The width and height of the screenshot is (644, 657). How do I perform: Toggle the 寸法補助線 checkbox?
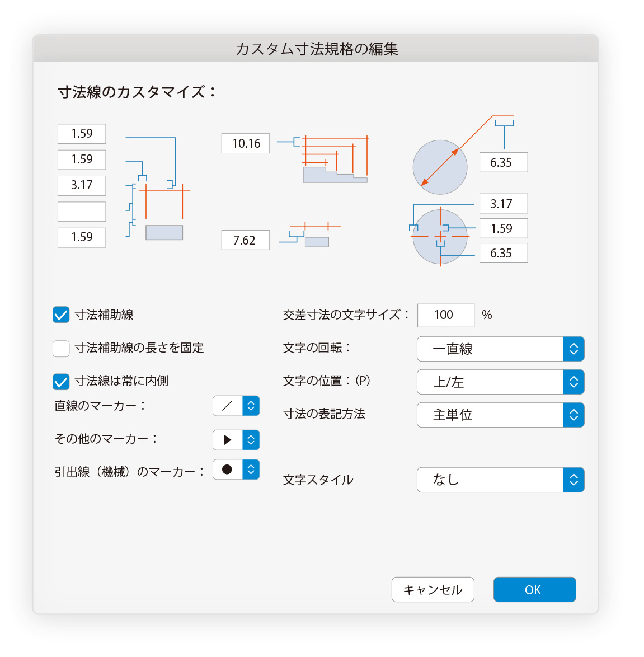(61, 315)
